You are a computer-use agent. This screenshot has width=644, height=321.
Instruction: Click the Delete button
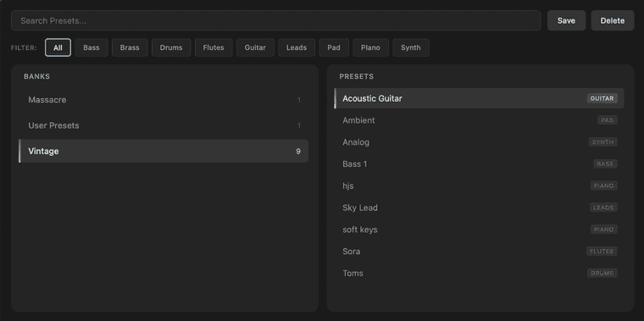point(613,20)
